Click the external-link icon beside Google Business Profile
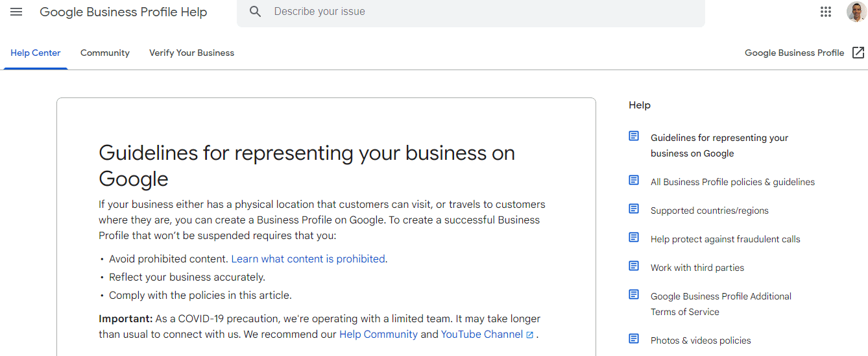This screenshot has width=868, height=356. pos(858,53)
